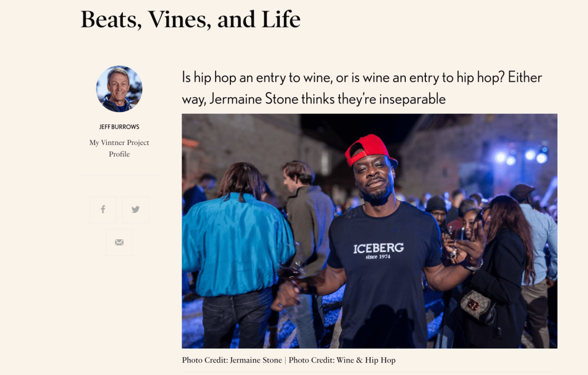The image size is (588, 375).
Task: Click the "since 1974" text on the shirt
Action: pyautogui.click(x=378, y=257)
